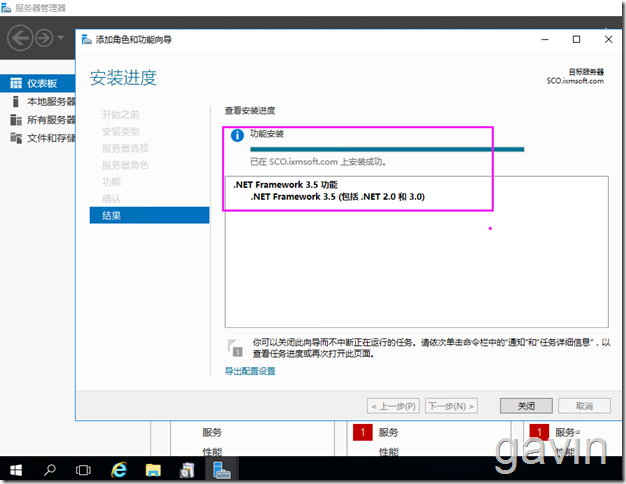
Task: Click '.NET Framework 3.5 (包括 .NET 2.0 和 3.0)' entry
Action: click(x=338, y=196)
